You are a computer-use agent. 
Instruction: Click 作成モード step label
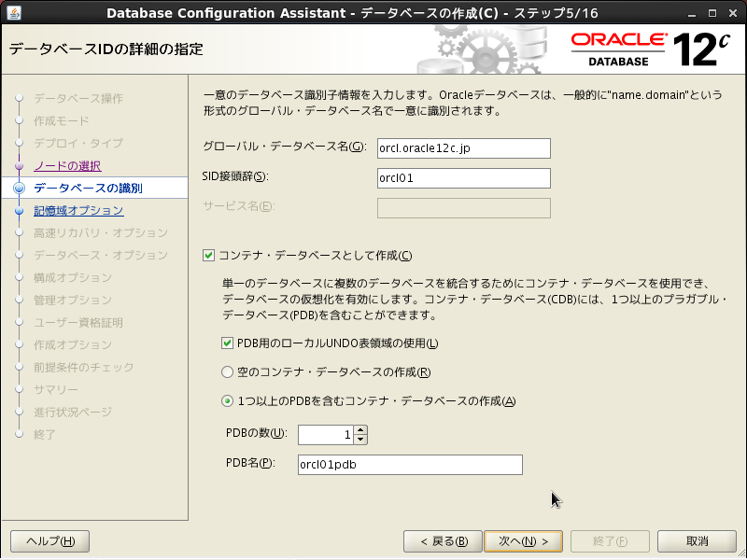tap(62, 121)
